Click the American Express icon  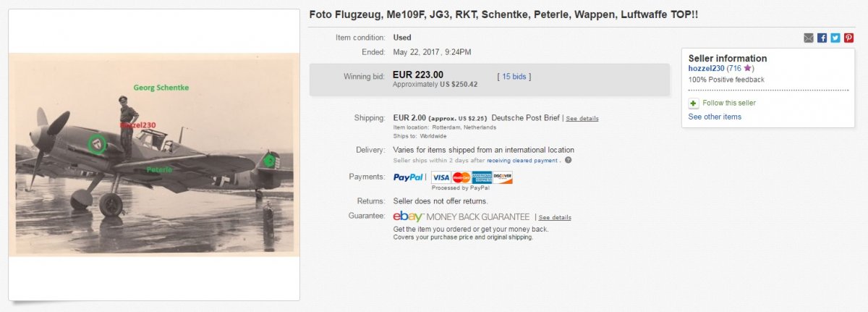(x=482, y=177)
